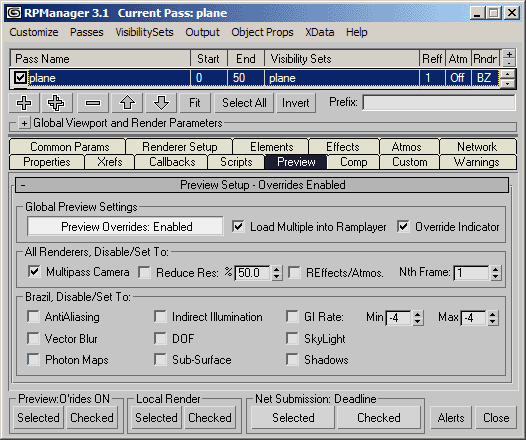
Task: Move pass down with the down arrow icon
Action: pos(161,103)
